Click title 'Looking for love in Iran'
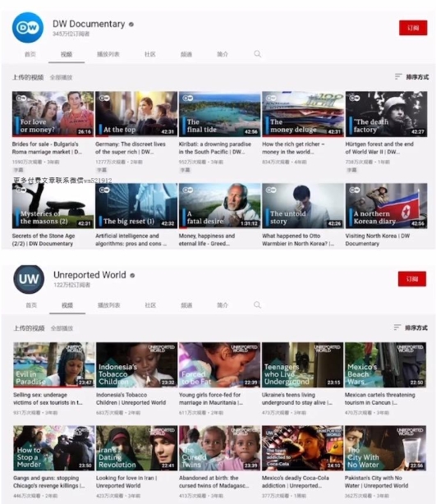 [126, 482]
